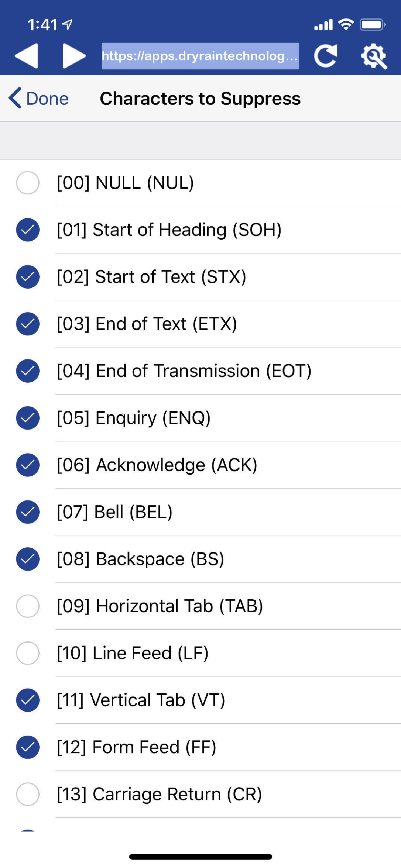Viewport: 401px width, 868px height.
Task: Tap Done to return to the previous screen
Action: [x=47, y=99]
